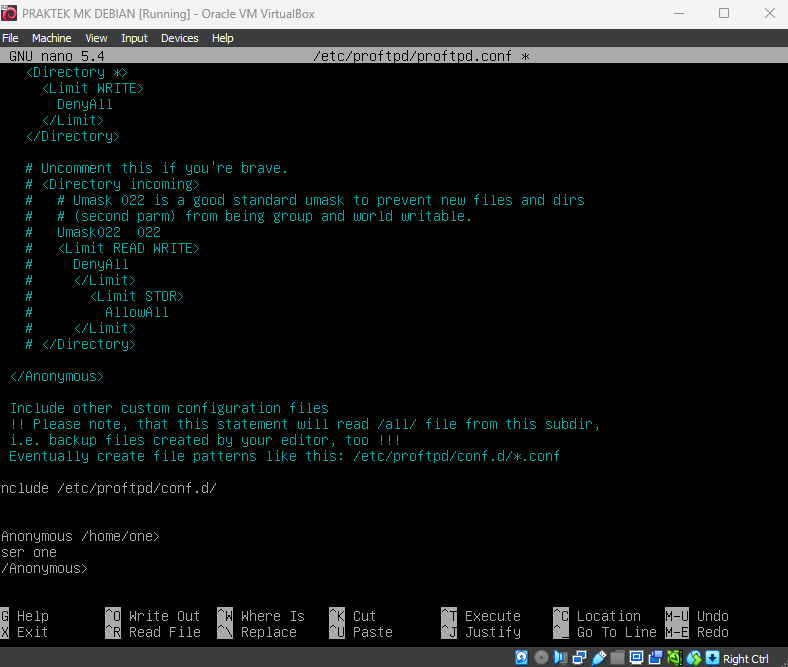Click the '(second parm) from being group' comment
788x667 pixels.
click(x=249, y=216)
